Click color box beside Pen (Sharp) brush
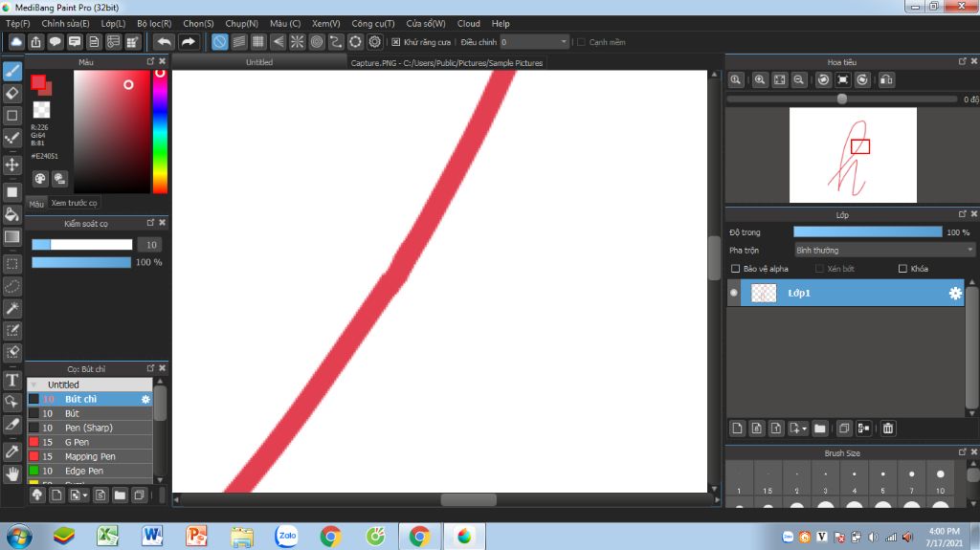The image size is (980, 550). click(x=33, y=428)
